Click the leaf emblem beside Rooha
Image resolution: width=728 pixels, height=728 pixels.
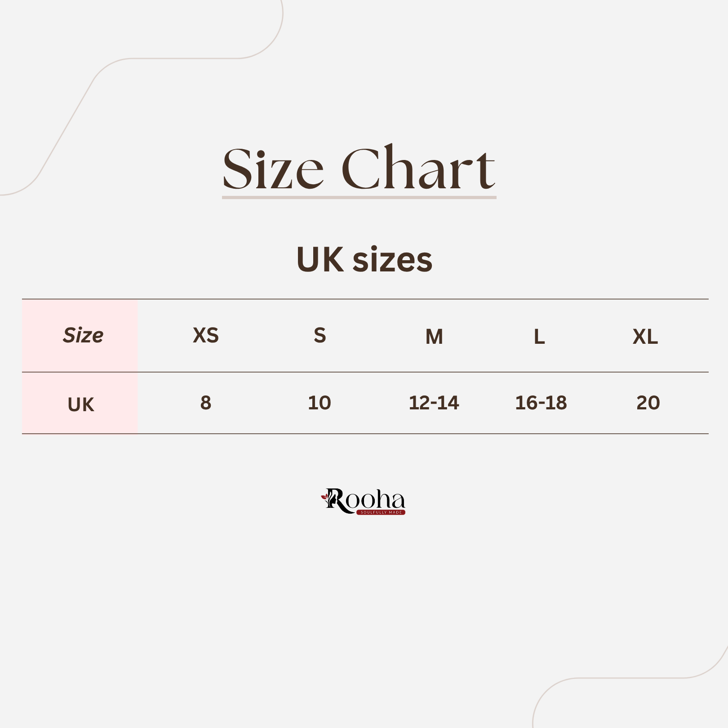tap(325, 497)
